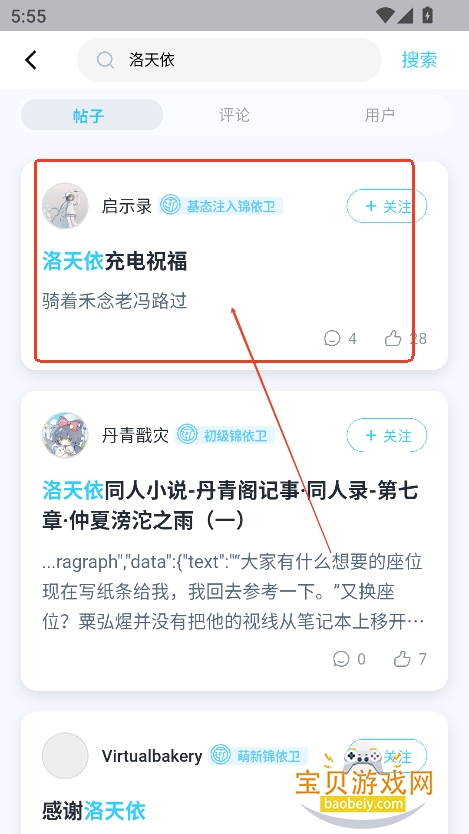Viewport: 469px width, 834px height.
Task: Open 启示录's profile avatar
Action: click(65, 206)
